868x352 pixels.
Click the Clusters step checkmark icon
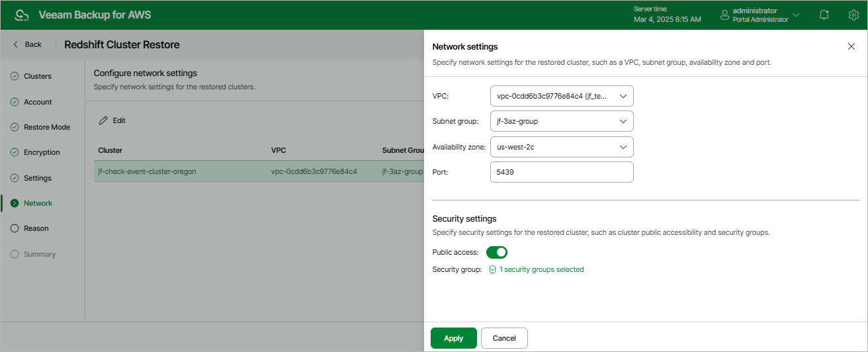click(x=15, y=76)
